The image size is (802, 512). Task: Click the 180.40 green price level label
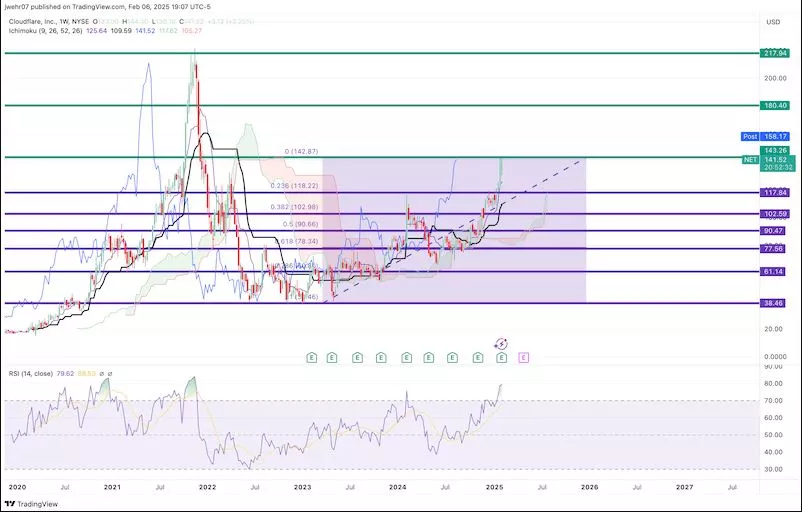click(773, 105)
